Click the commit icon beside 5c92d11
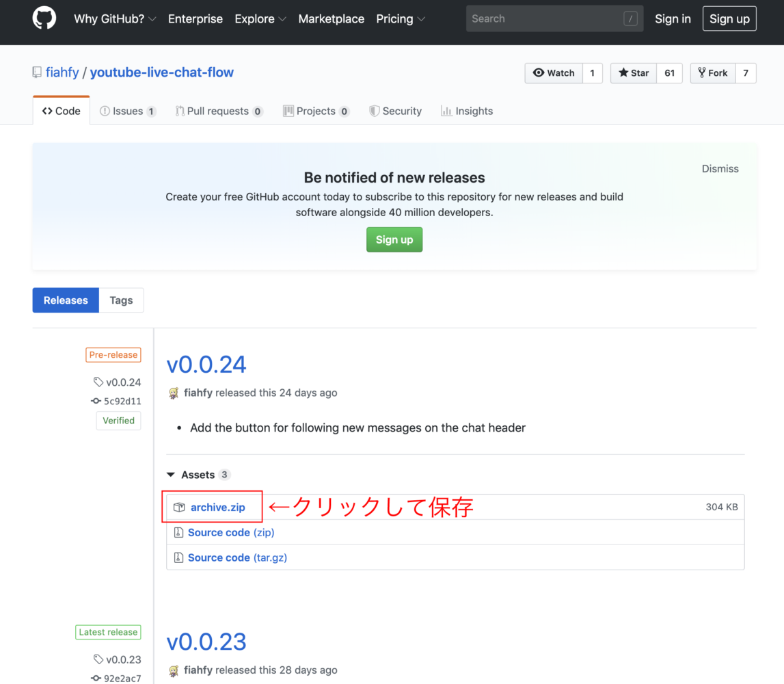This screenshot has width=784, height=684. click(96, 401)
